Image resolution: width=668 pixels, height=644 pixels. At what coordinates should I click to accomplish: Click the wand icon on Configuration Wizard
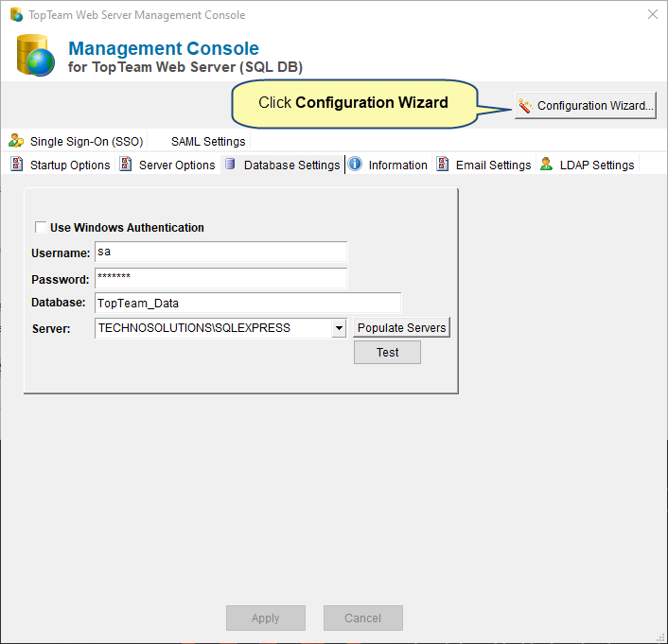coord(525,106)
